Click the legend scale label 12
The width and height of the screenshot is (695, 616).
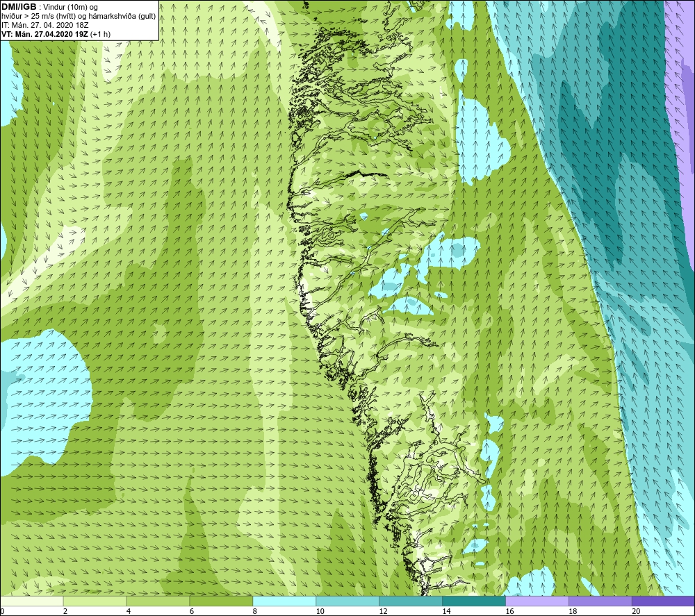pyautogui.click(x=384, y=612)
